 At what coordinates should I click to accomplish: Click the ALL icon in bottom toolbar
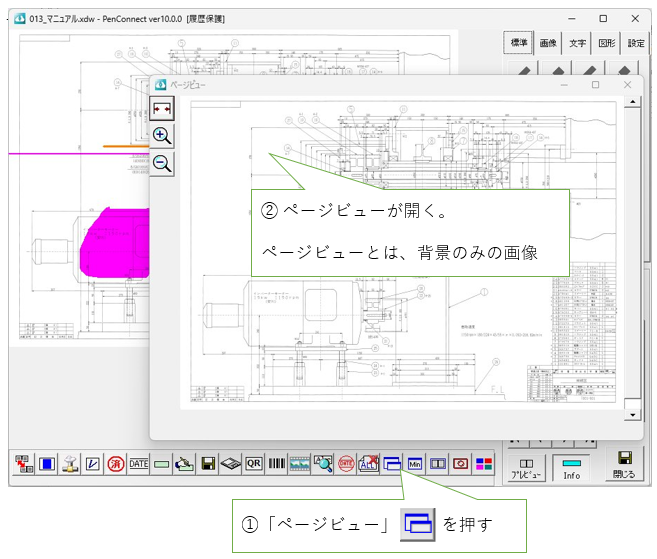point(369,464)
